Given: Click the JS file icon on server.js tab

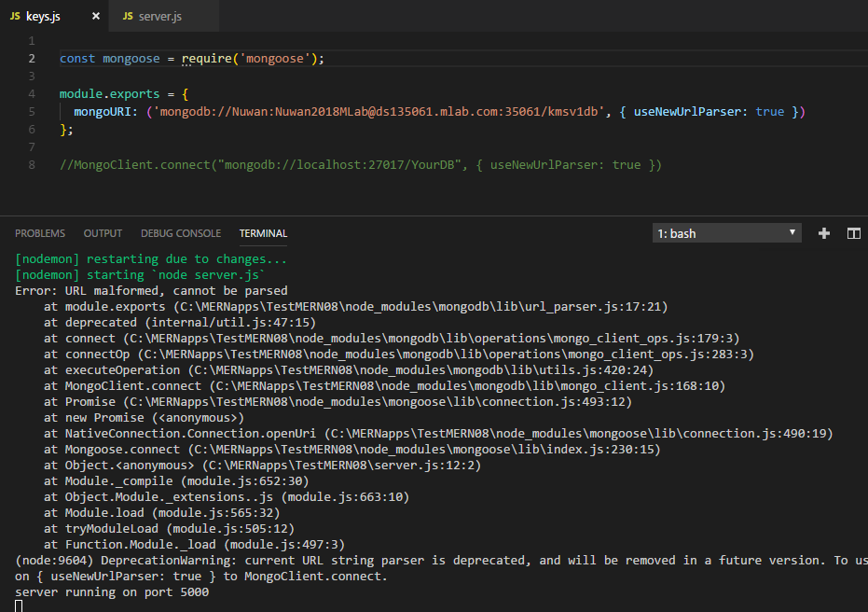Looking at the screenshot, I should (x=130, y=17).
